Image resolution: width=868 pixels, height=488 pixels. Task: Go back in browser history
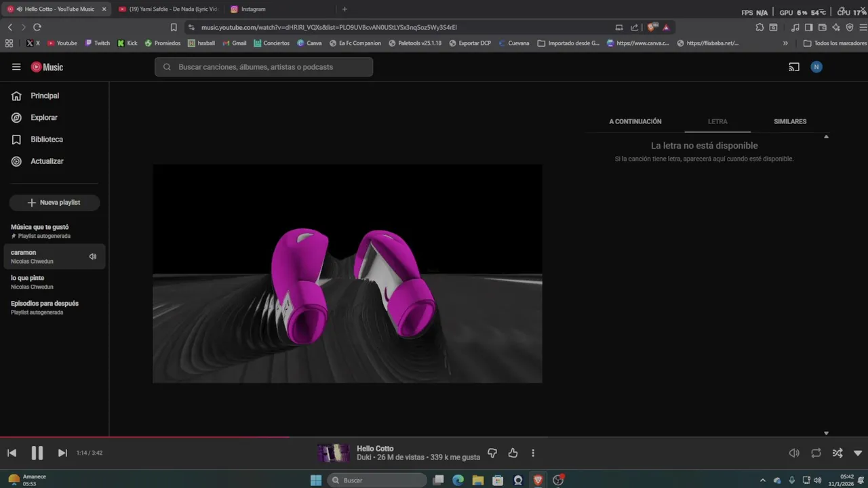pyautogui.click(x=9, y=27)
